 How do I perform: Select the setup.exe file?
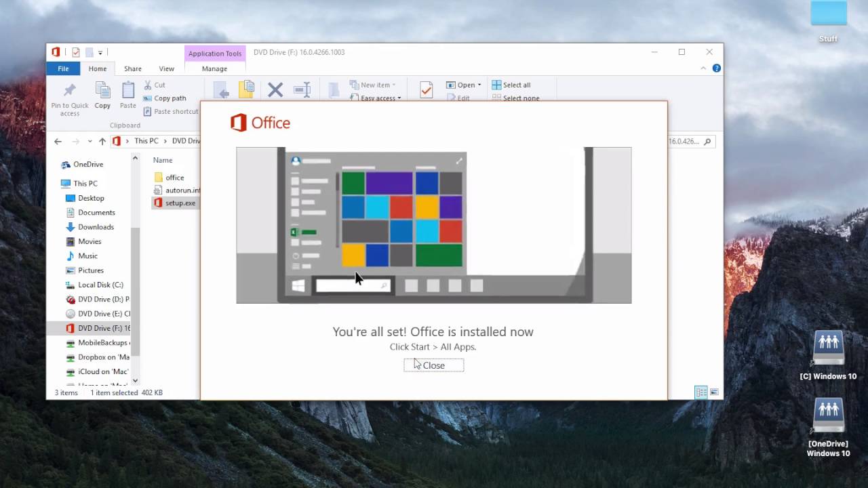point(175,203)
